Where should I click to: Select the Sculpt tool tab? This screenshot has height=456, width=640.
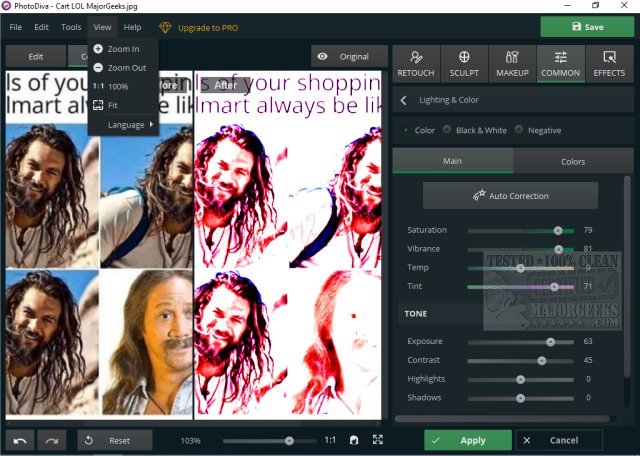tap(464, 63)
